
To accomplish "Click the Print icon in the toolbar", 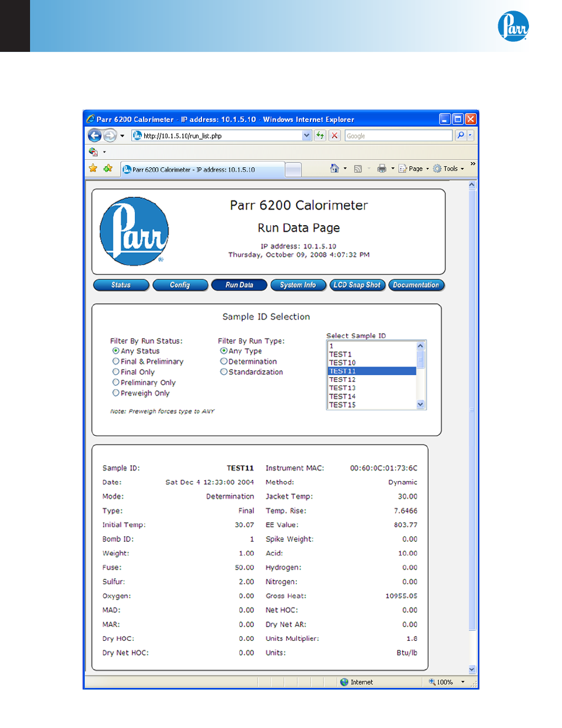I will pyautogui.click(x=382, y=169).
